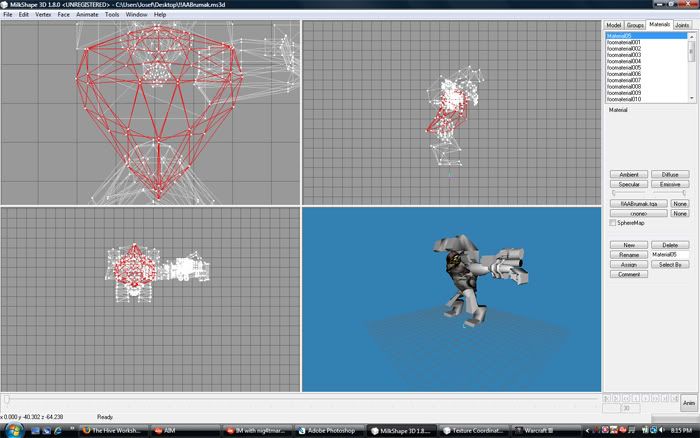Screen dimensions: 700x438
Task: Switch to Warcraft III taskbar window
Action: pyautogui.click(x=546, y=430)
